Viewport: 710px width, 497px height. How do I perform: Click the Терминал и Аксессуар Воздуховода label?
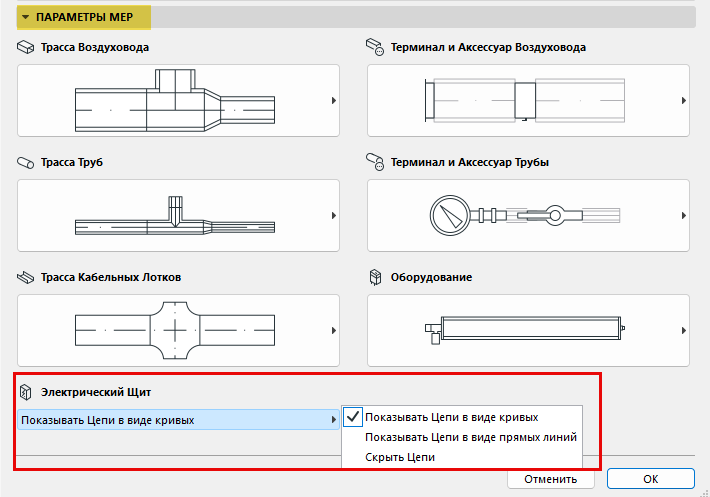[x=488, y=48]
